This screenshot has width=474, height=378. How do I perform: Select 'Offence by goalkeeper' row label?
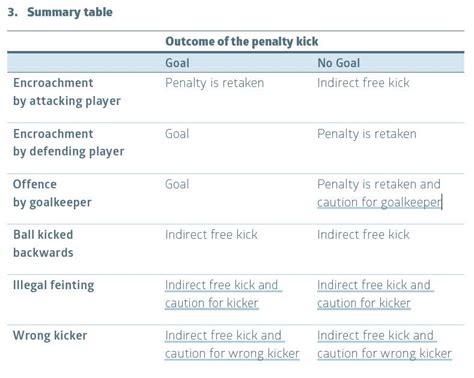tap(52, 193)
